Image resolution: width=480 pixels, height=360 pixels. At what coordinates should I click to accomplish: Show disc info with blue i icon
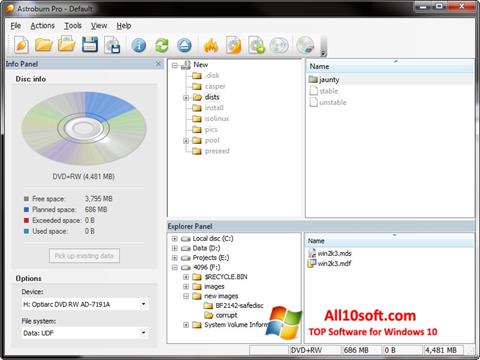tap(139, 45)
